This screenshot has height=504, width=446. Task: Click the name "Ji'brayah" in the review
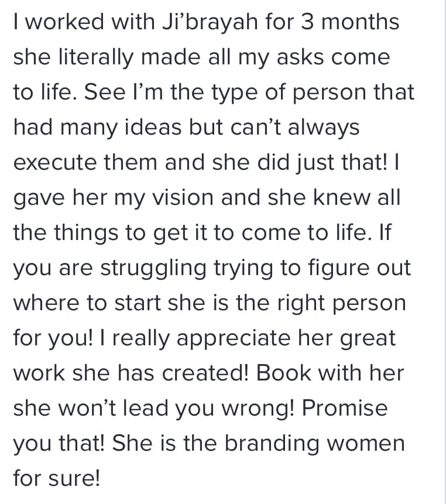click(x=210, y=22)
